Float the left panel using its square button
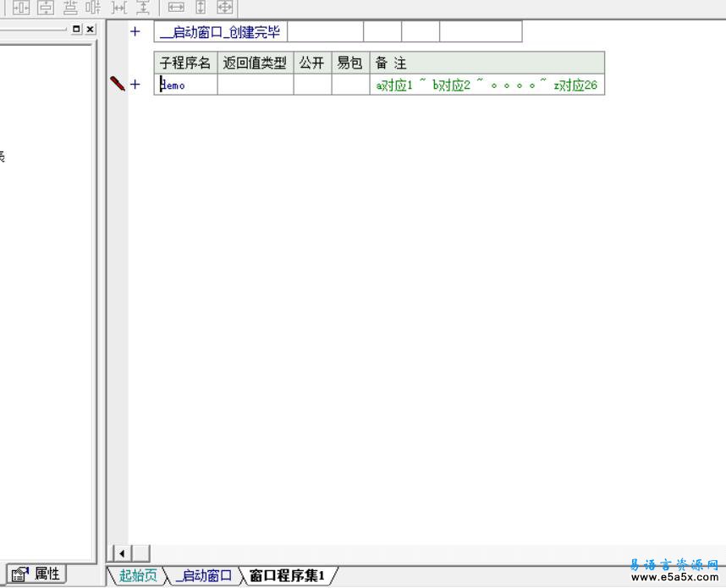This screenshot has width=726, height=588. coord(77,29)
